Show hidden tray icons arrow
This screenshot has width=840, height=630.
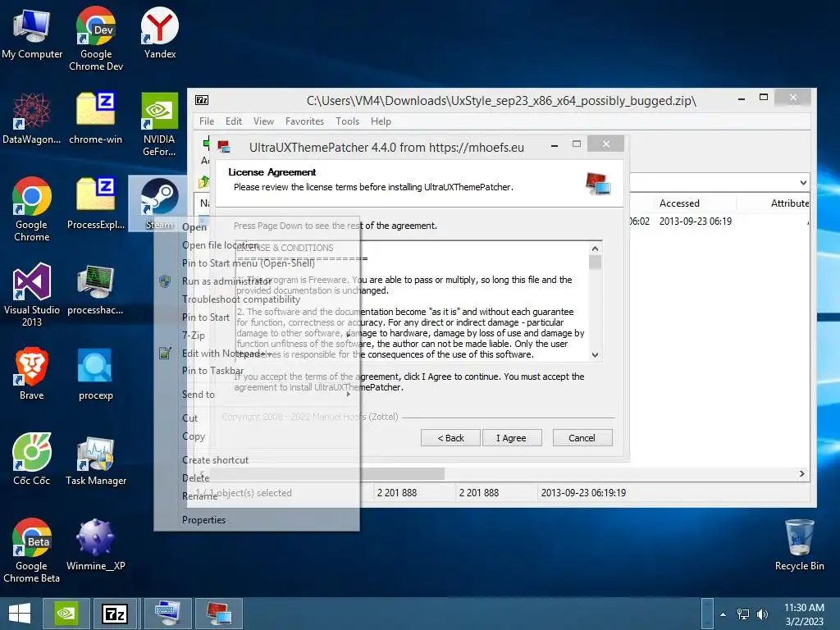pos(723,614)
